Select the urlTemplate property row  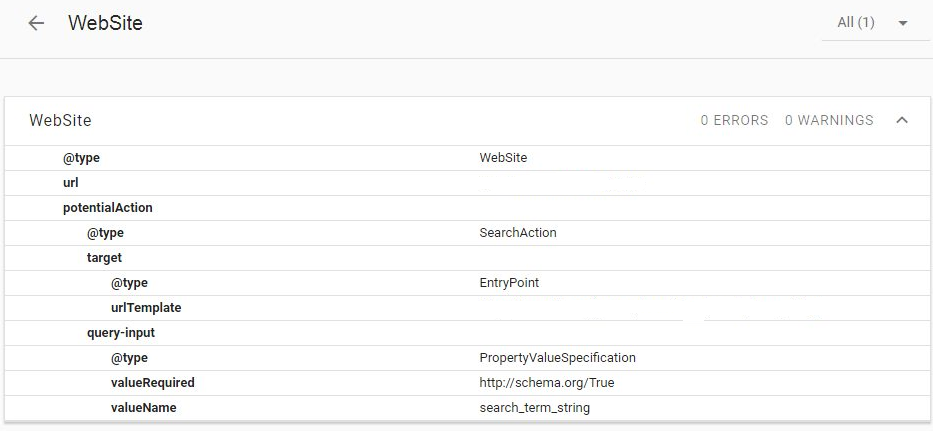(146, 308)
